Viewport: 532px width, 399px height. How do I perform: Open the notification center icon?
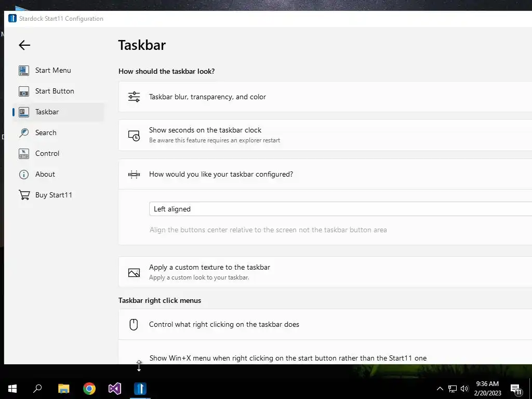coord(516,390)
